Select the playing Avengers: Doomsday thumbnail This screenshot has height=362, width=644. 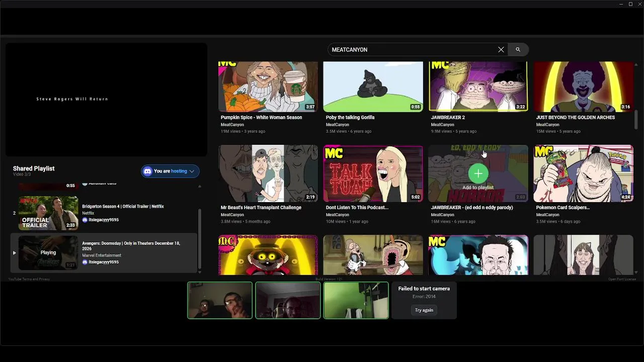pos(48,252)
